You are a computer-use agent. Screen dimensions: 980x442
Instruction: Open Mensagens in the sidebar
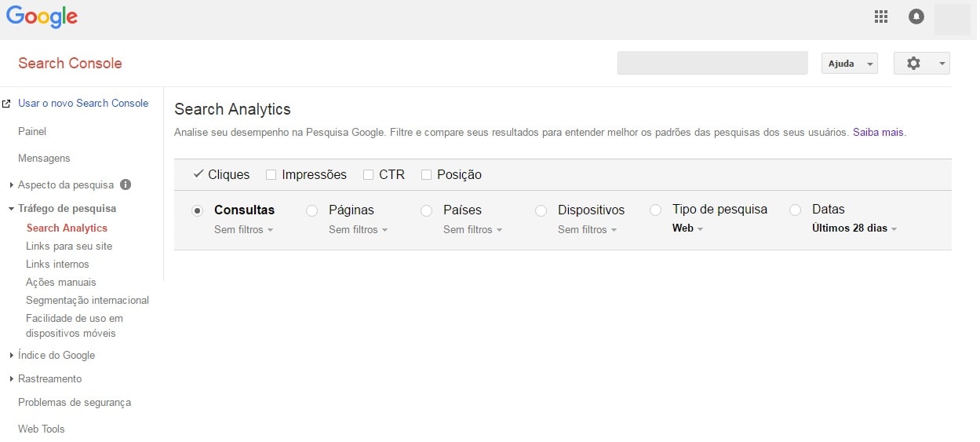point(44,158)
